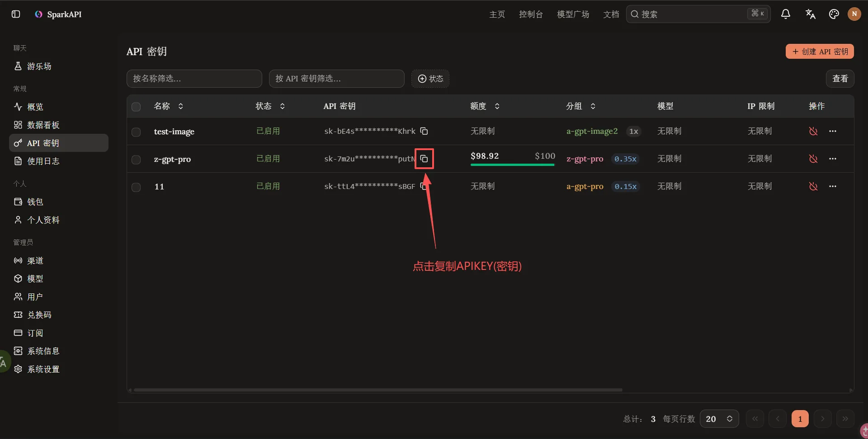This screenshot has height=439, width=868.
Task: Go to the 模型广场 top menu
Action: tap(573, 14)
